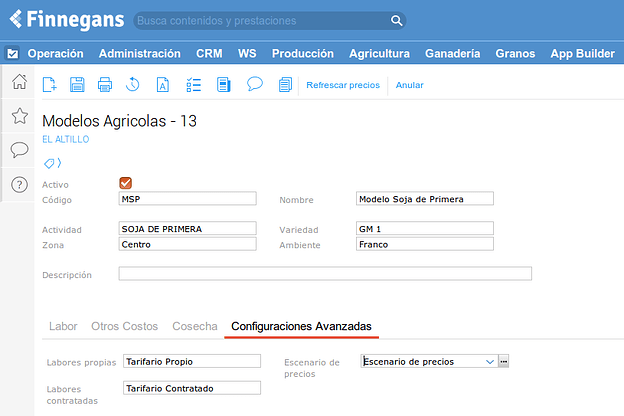This screenshot has width=624, height=416.
Task: Open comments bubble in toolbar
Action: pos(255,84)
